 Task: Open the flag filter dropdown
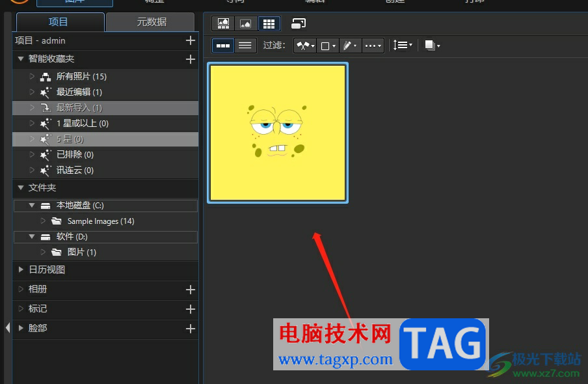tap(305, 46)
